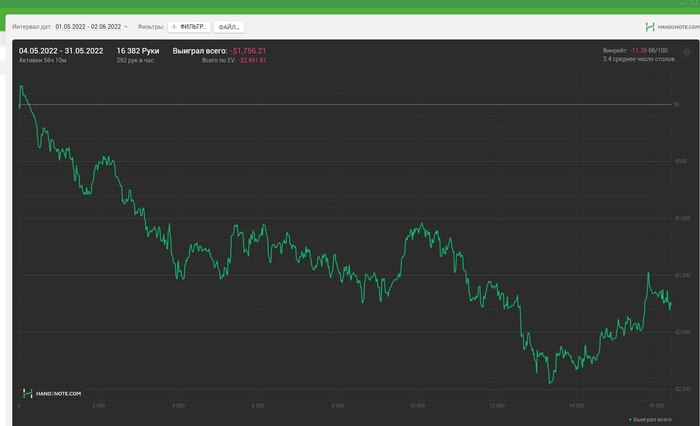Click the Hand2Note.com logo in the top bar
Screen dimensions: 700x426
672,27
